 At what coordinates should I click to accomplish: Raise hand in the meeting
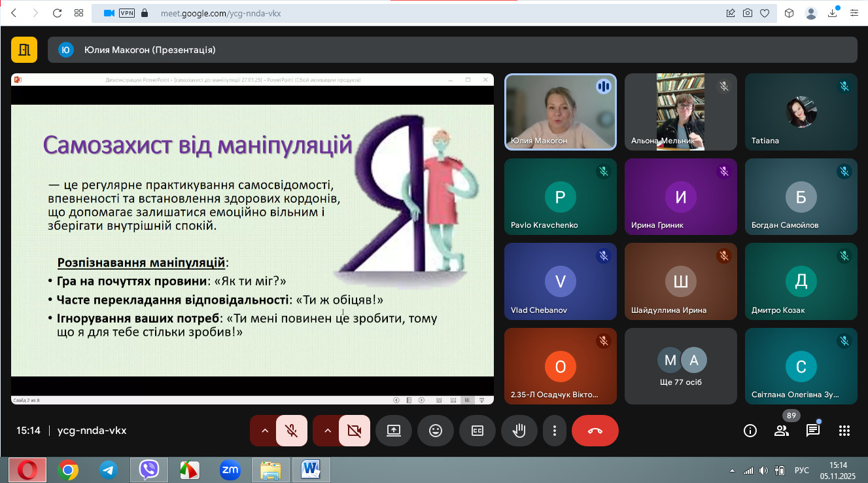tap(519, 431)
